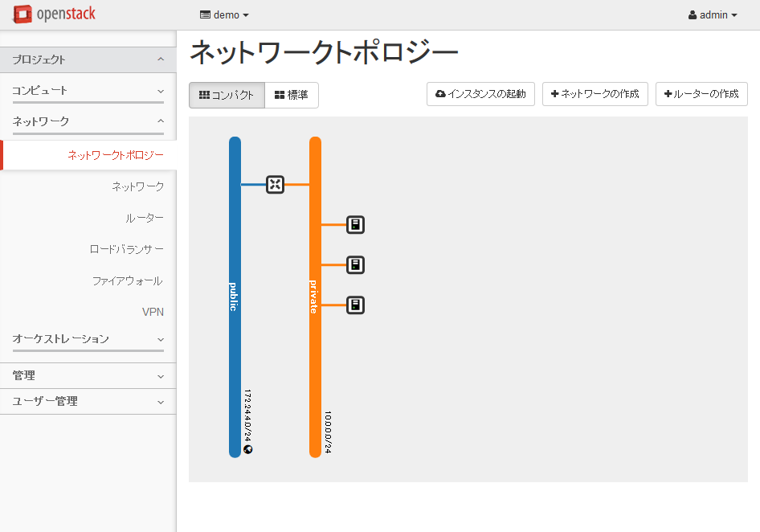The height and width of the screenshot is (532, 760).
Task: Open the demo project dropdown
Action: tap(224, 15)
